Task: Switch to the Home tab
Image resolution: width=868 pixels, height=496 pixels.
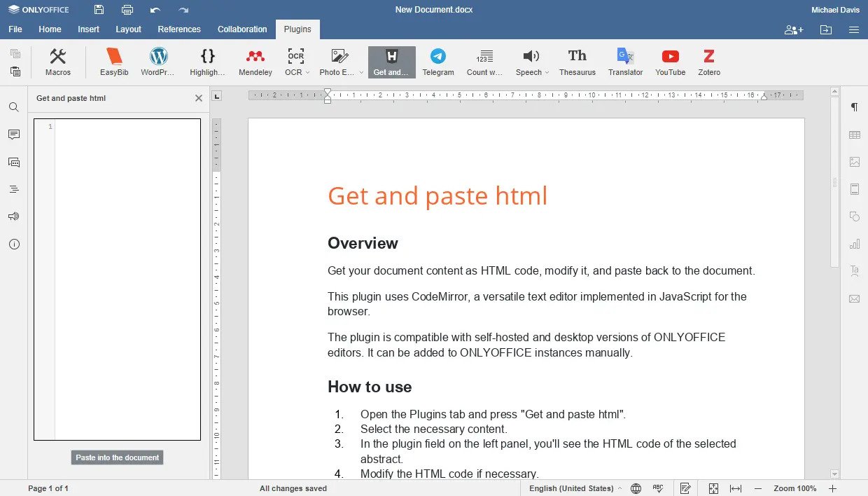Action: coord(50,29)
